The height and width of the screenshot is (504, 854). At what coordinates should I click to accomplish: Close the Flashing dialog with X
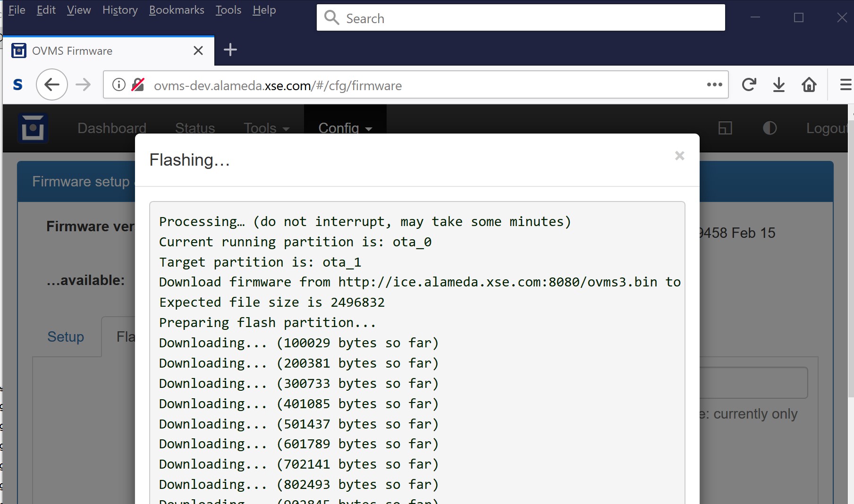pos(679,156)
